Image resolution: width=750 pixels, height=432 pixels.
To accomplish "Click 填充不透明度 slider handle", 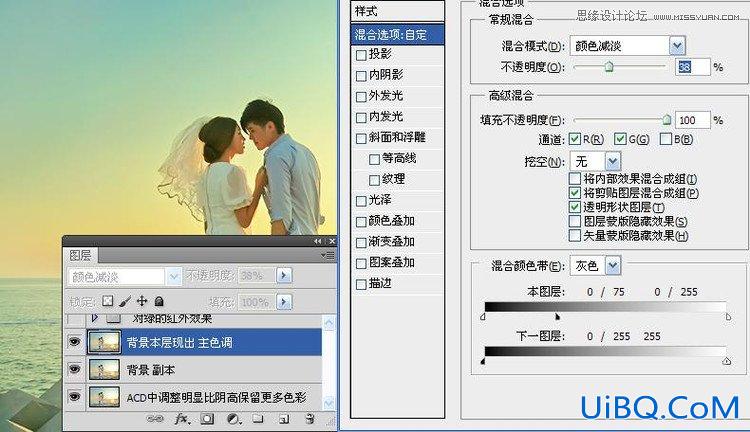I will [666, 120].
